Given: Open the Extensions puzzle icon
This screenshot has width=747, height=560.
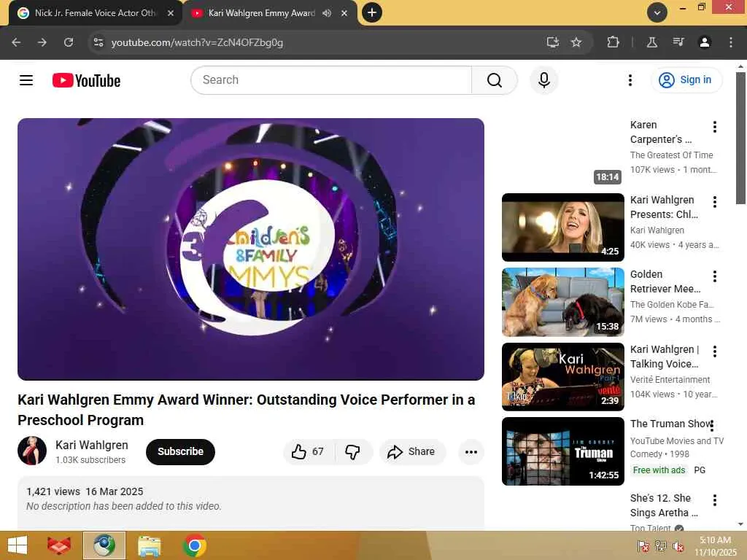Looking at the screenshot, I should (x=613, y=42).
